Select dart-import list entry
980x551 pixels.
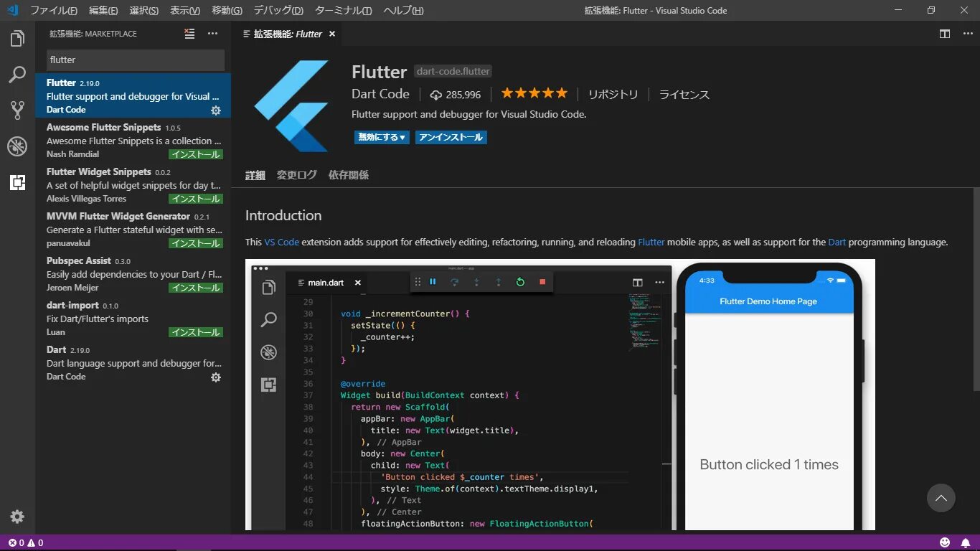pyautogui.click(x=133, y=318)
